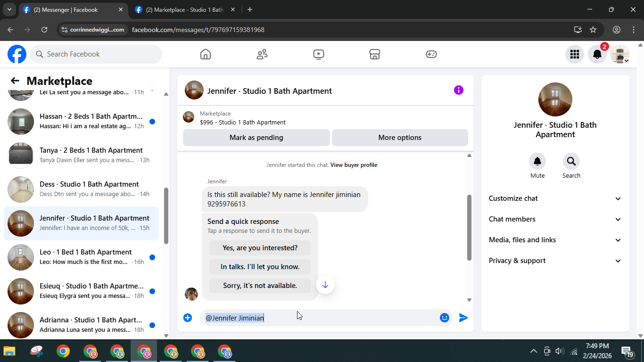The image size is (644, 362).
Task: Click the Facebook logo icon
Action: point(17,54)
